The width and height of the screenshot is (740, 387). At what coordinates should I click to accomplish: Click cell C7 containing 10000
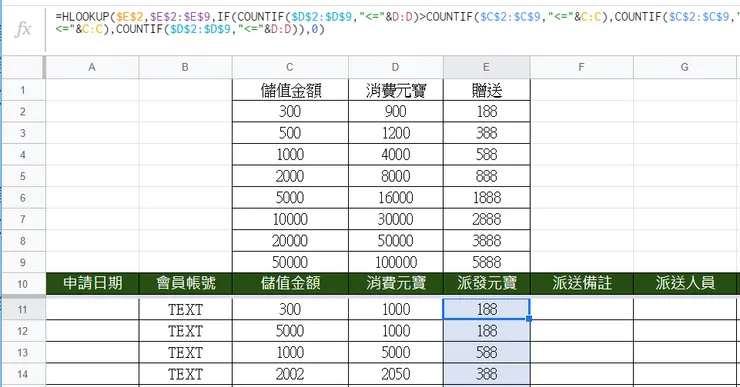(290, 219)
